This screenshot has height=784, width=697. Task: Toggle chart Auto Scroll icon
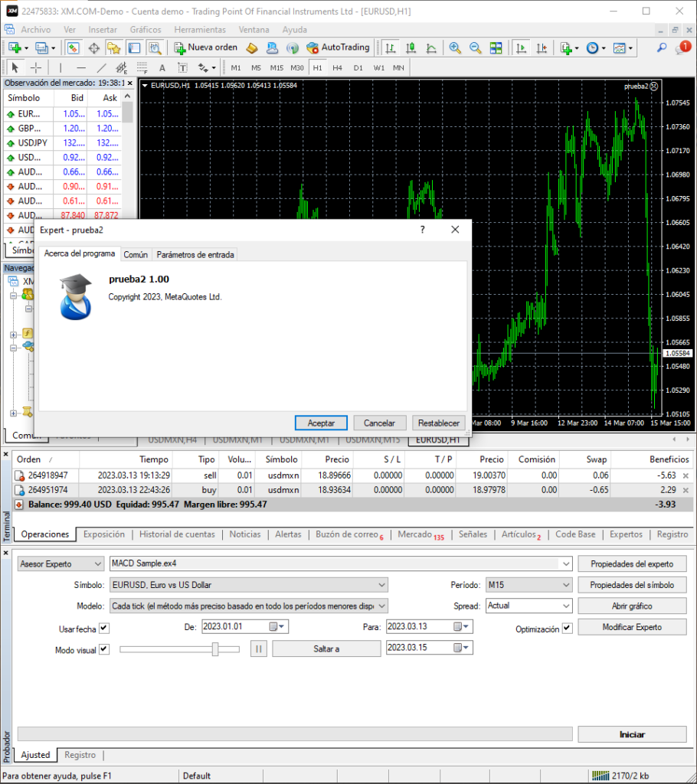tap(521, 48)
